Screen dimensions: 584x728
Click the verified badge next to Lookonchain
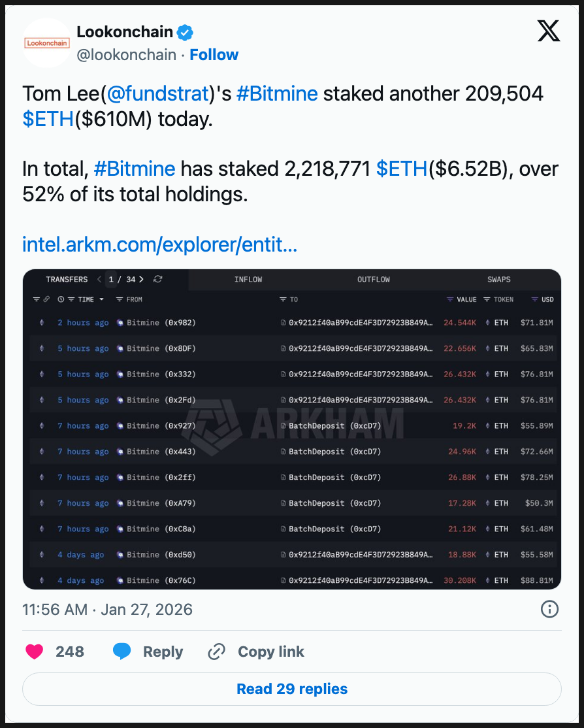click(x=186, y=32)
